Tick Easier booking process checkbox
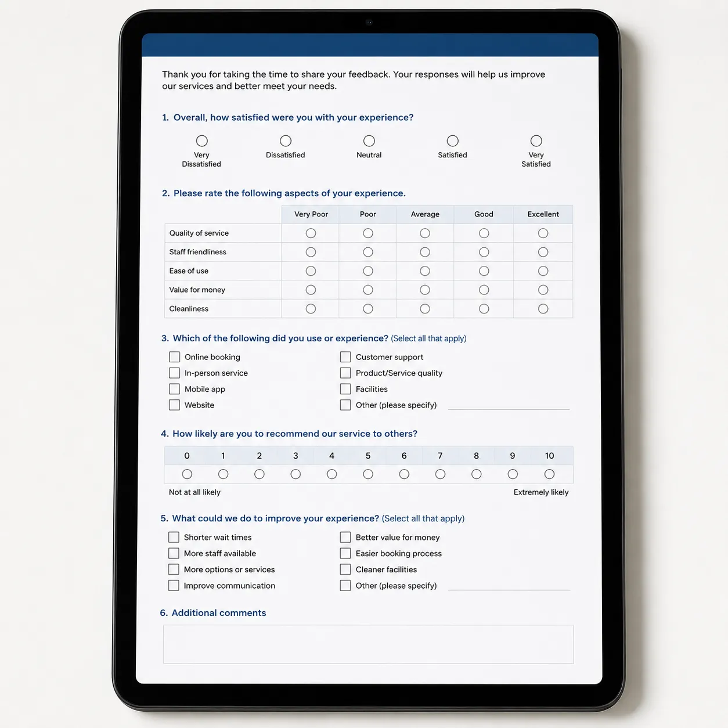Screen dimensions: 728x728 pos(345,554)
